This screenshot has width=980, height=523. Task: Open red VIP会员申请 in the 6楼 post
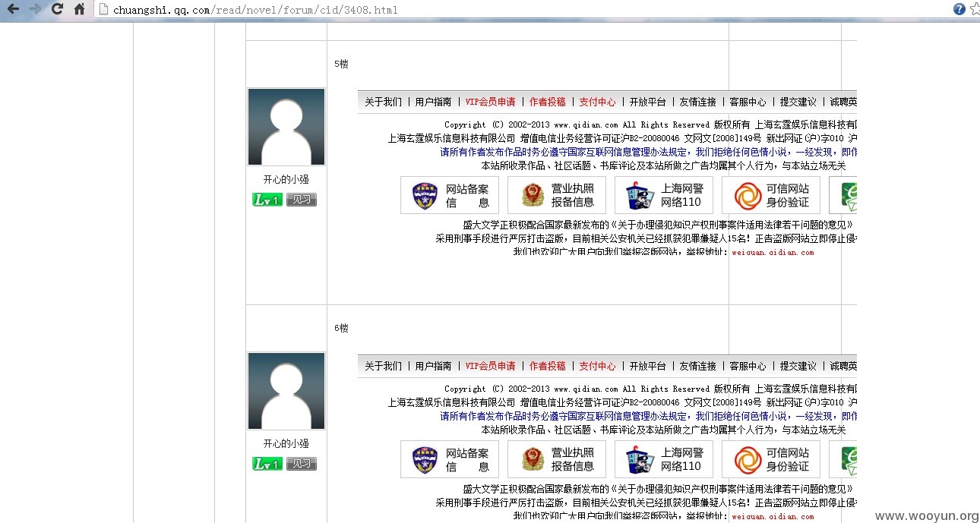click(491, 366)
